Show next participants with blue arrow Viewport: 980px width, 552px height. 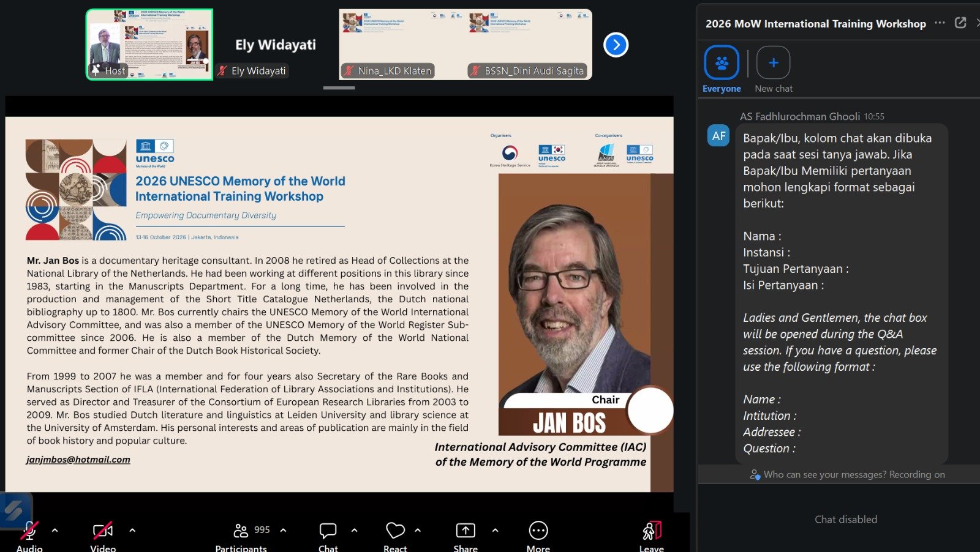coord(616,45)
